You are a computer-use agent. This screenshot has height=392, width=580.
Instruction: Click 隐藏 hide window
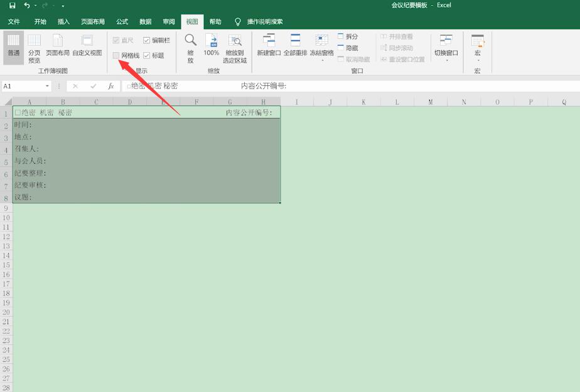click(348, 48)
